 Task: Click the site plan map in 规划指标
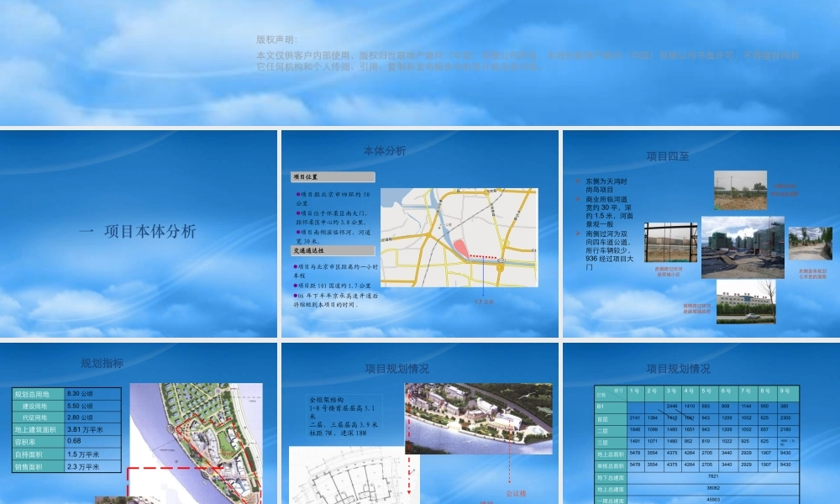tap(196, 444)
